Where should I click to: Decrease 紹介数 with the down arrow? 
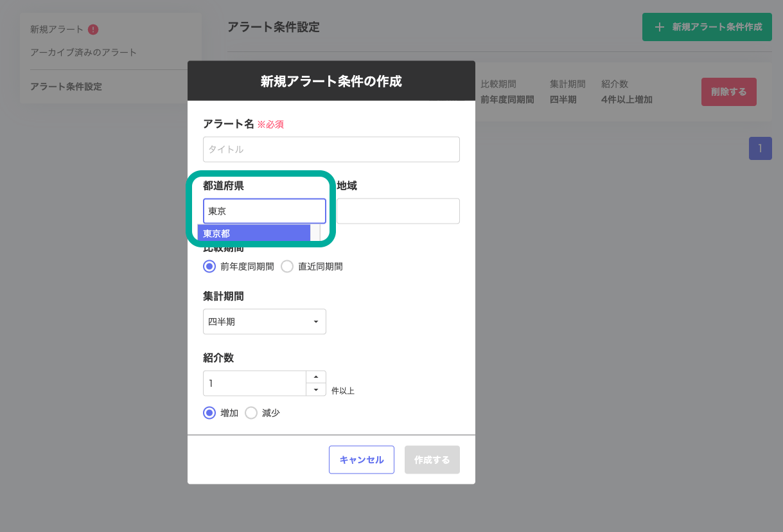pos(315,389)
